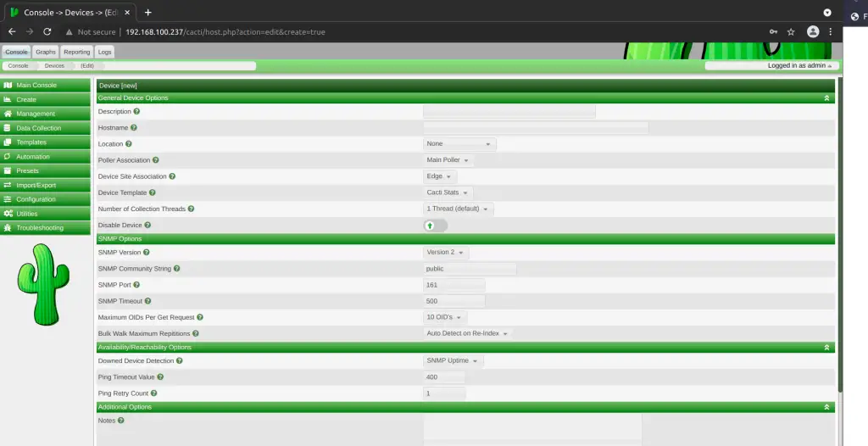
Task: Open the Poller Association dropdown
Action: [x=448, y=160]
